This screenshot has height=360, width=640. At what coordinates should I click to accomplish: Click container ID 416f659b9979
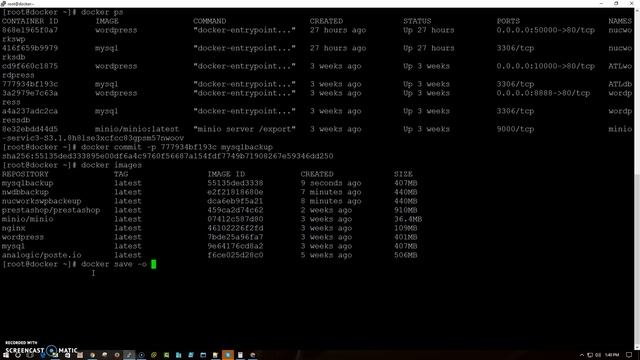click(30, 48)
